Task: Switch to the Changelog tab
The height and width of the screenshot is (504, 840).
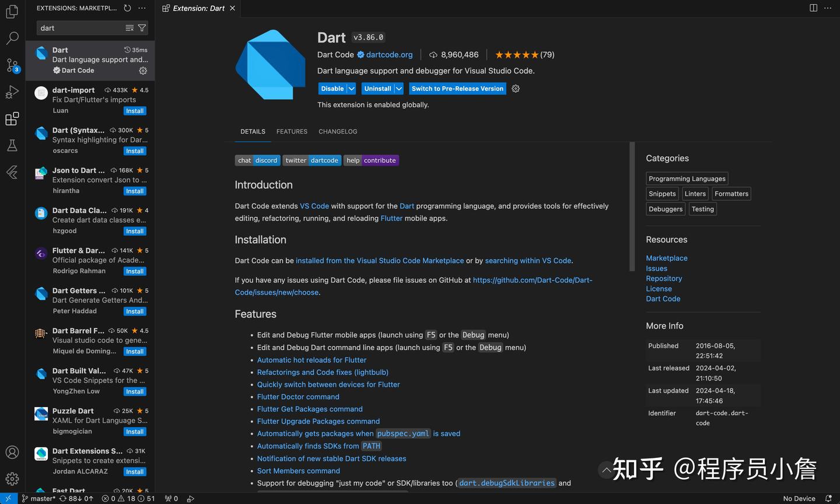Action: click(338, 132)
